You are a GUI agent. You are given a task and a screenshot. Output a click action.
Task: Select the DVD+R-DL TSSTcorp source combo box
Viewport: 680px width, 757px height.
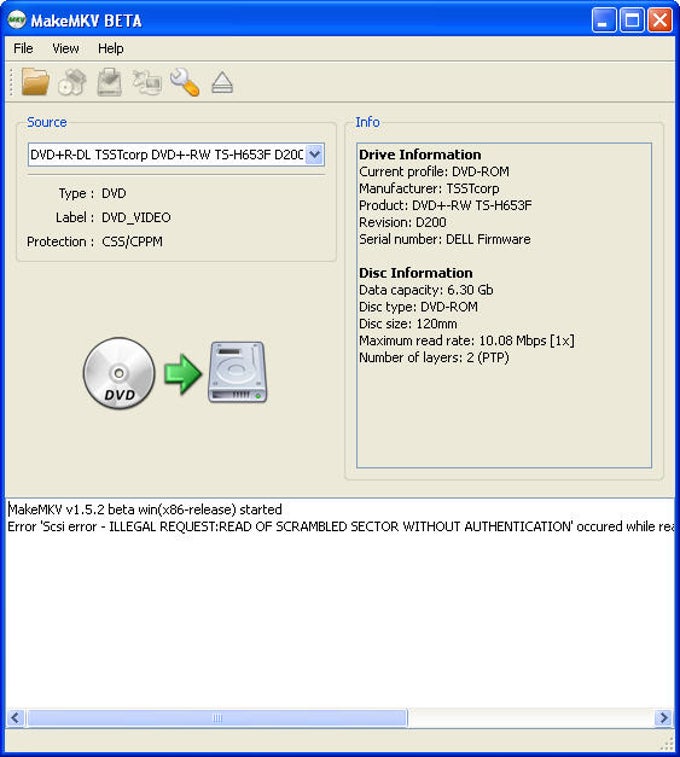[x=176, y=154]
